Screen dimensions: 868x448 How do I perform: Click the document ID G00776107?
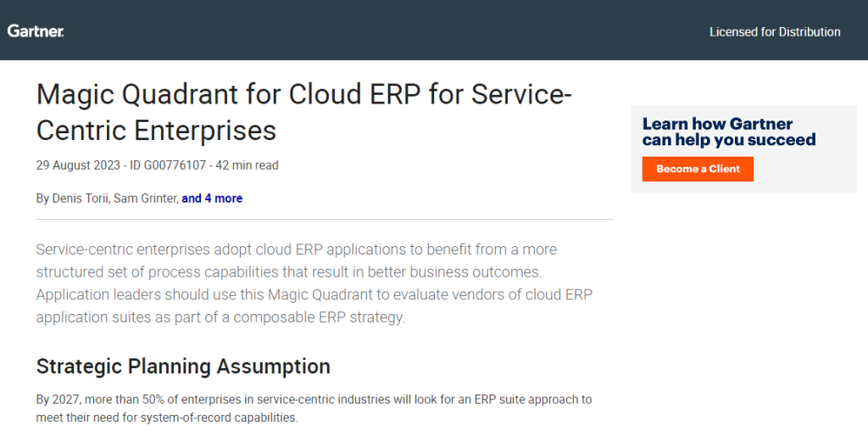168,165
